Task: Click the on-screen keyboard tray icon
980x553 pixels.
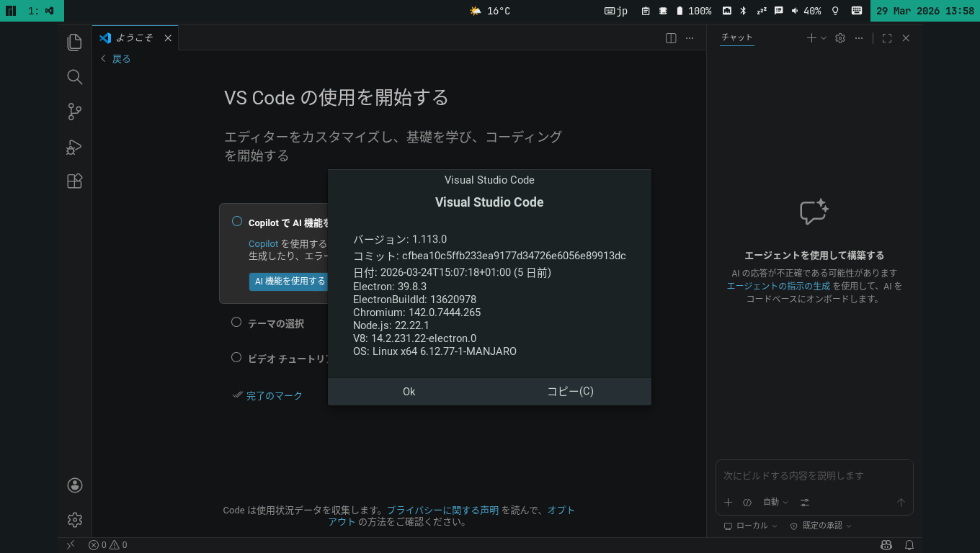Action: (857, 11)
